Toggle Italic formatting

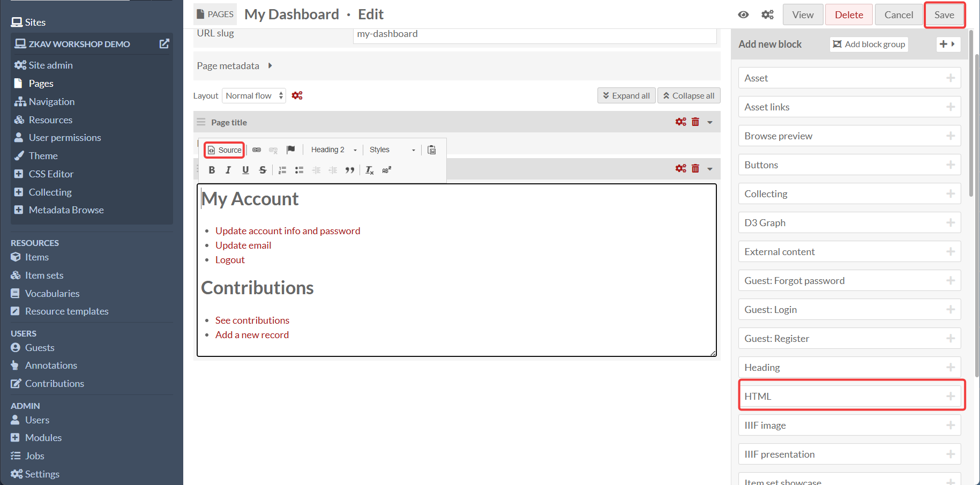point(228,170)
